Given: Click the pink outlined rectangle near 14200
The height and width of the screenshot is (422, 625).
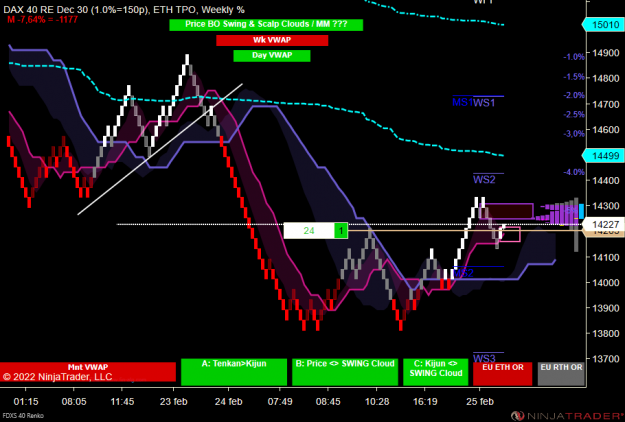Looking at the screenshot, I should 510,234.
